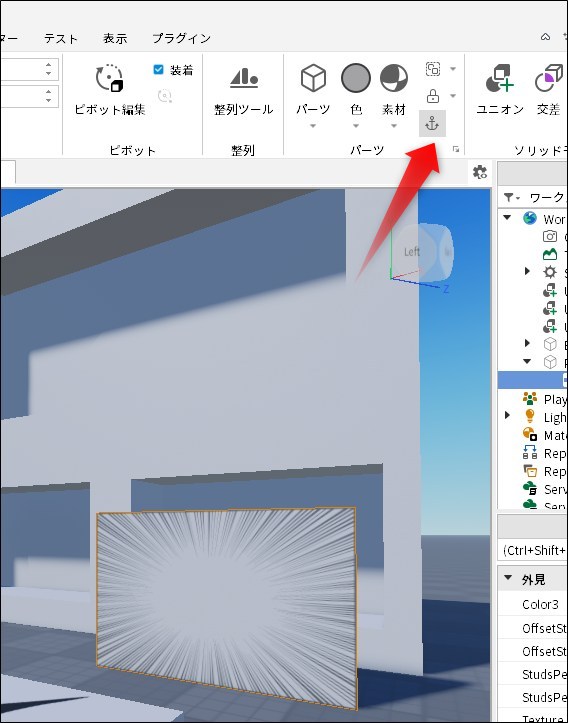Open the 素材 dropdown arrow

pos(394,126)
